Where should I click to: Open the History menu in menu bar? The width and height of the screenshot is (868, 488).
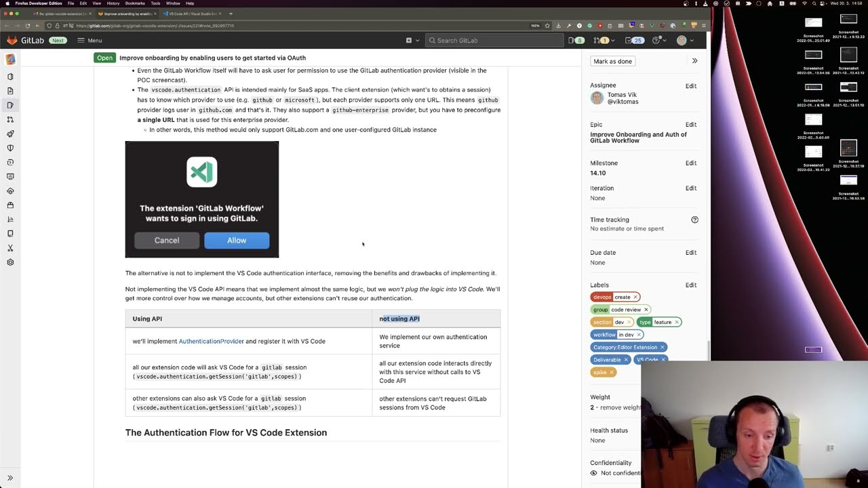point(113,3)
